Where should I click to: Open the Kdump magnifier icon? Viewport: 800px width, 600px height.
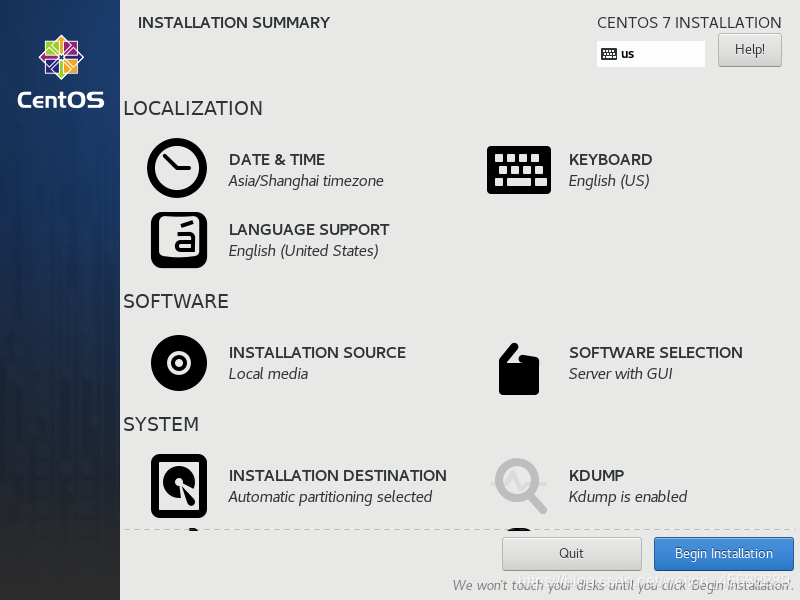click(519, 486)
